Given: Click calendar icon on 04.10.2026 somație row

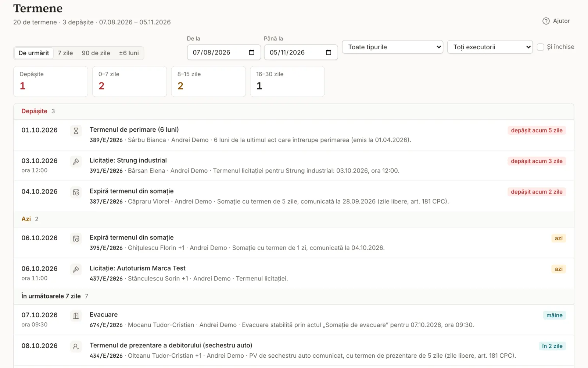Looking at the screenshot, I should click(76, 192).
